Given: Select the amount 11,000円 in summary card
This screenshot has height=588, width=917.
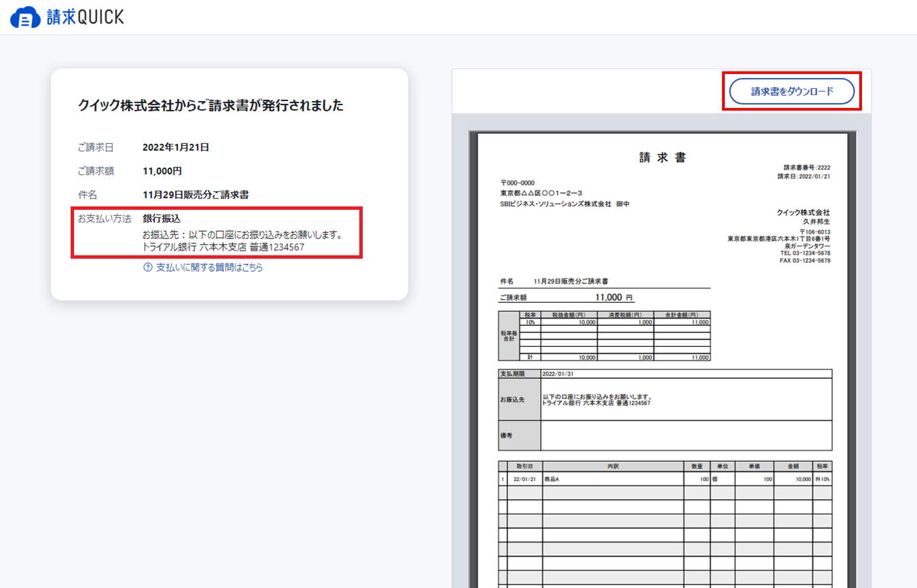Looking at the screenshot, I should click(x=162, y=171).
